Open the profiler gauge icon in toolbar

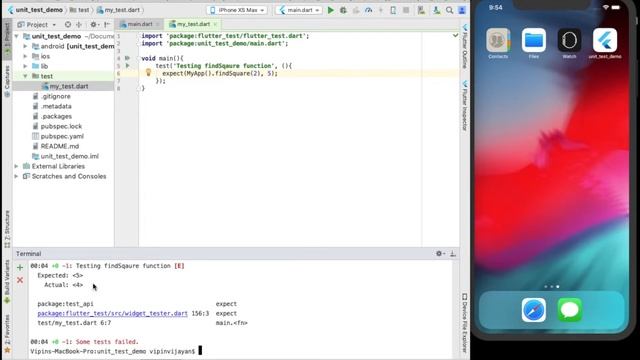pyautogui.click(x=369, y=10)
